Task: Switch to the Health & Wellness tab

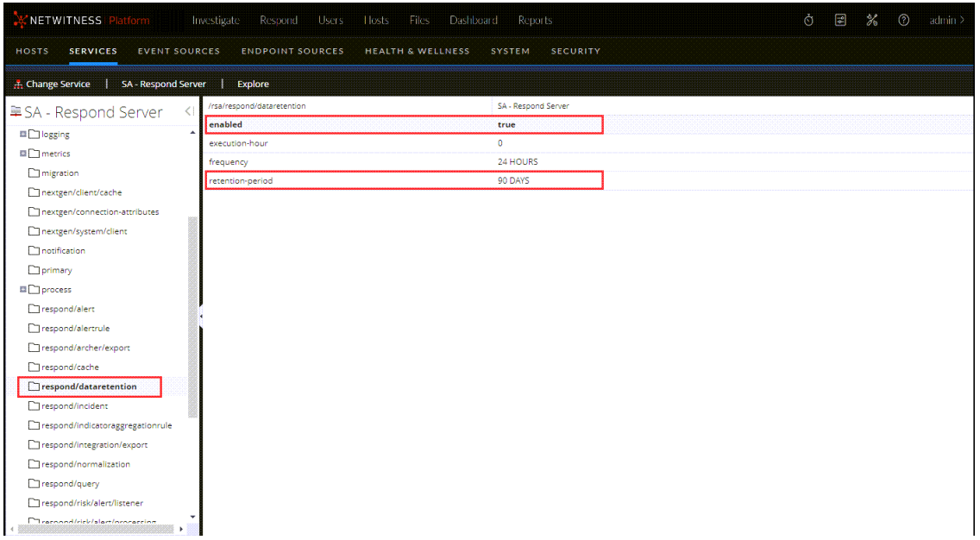Action: (x=417, y=51)
